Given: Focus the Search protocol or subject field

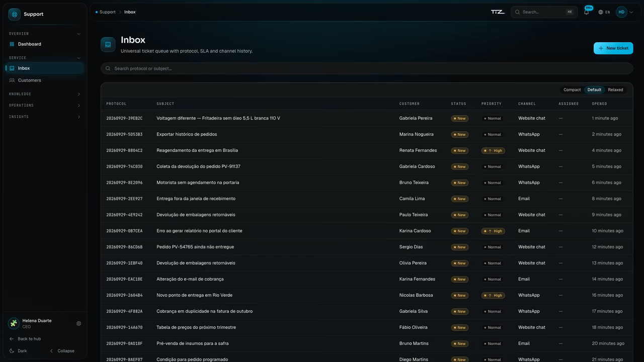Looking at the screenshot, I should click(367, 68).
